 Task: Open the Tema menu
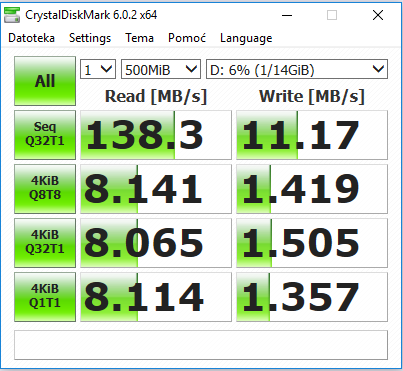139,38
